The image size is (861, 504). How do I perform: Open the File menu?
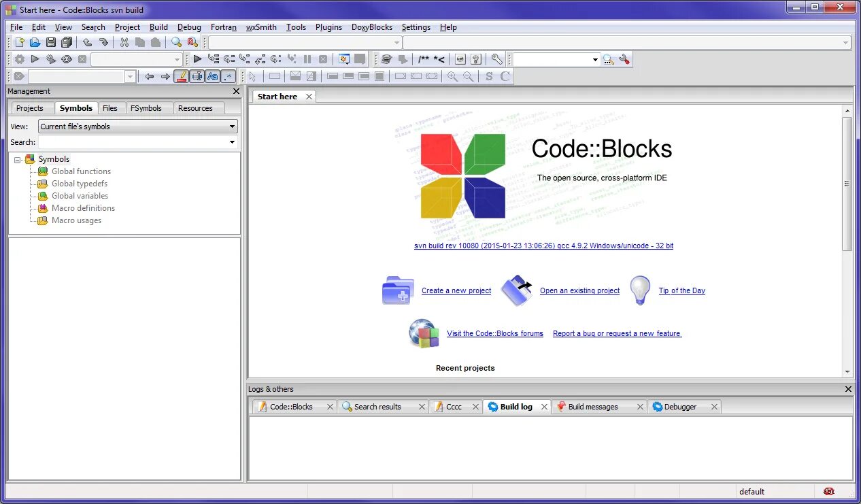pos(16,27)
